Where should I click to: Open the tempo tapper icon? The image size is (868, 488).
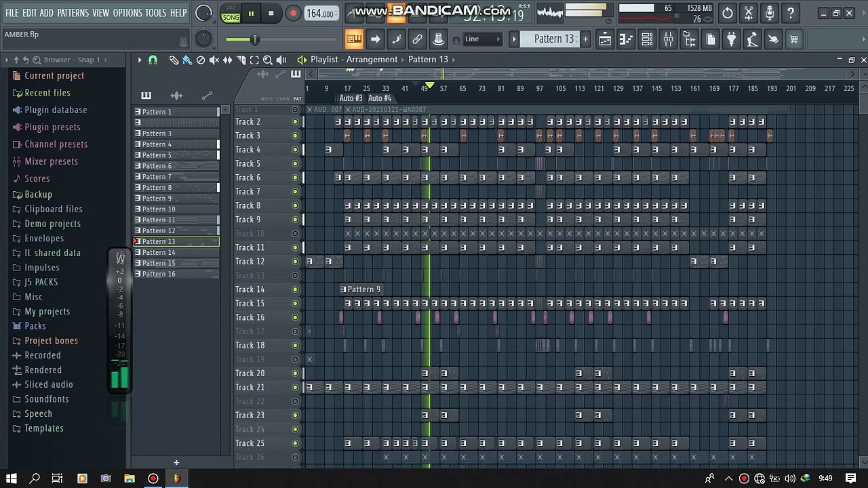pyautogui.click(x=752, y=39)
